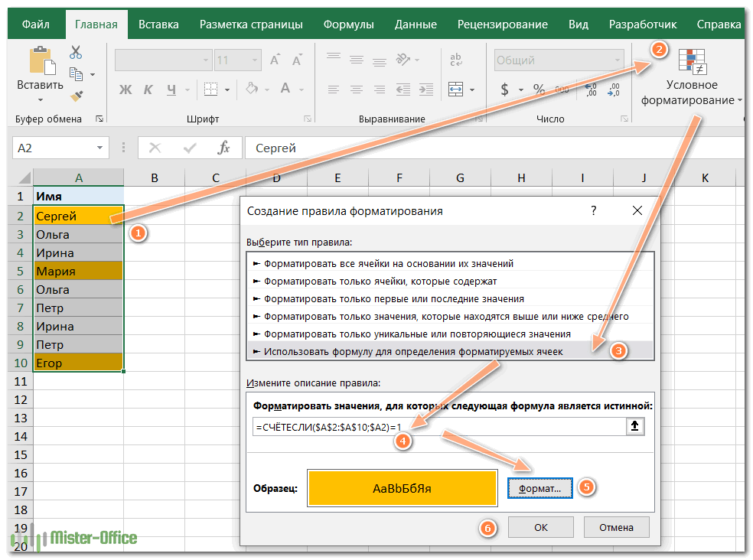
Task: Click the dialog's help question mark
Action: [594, 210]
